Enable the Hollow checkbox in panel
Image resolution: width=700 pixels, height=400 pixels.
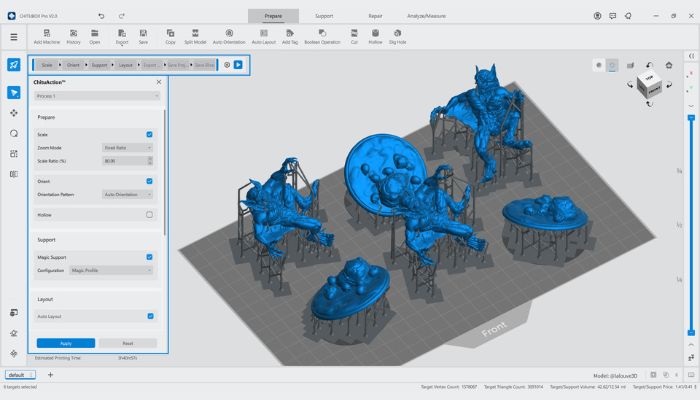point(150,215)
